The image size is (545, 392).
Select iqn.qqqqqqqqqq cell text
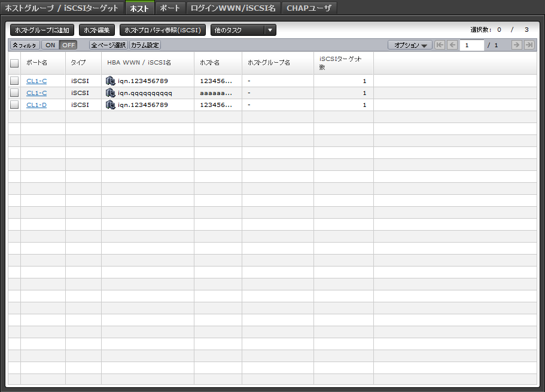(145, 93)
